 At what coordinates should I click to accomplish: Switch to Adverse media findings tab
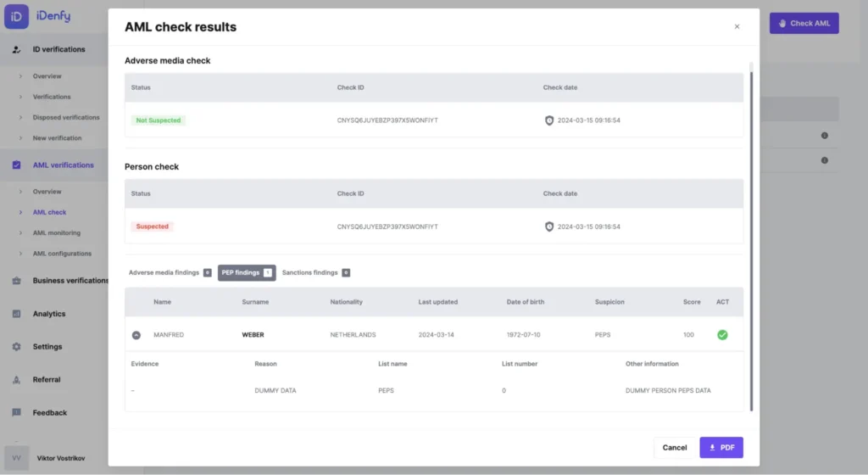click(170, 273)
